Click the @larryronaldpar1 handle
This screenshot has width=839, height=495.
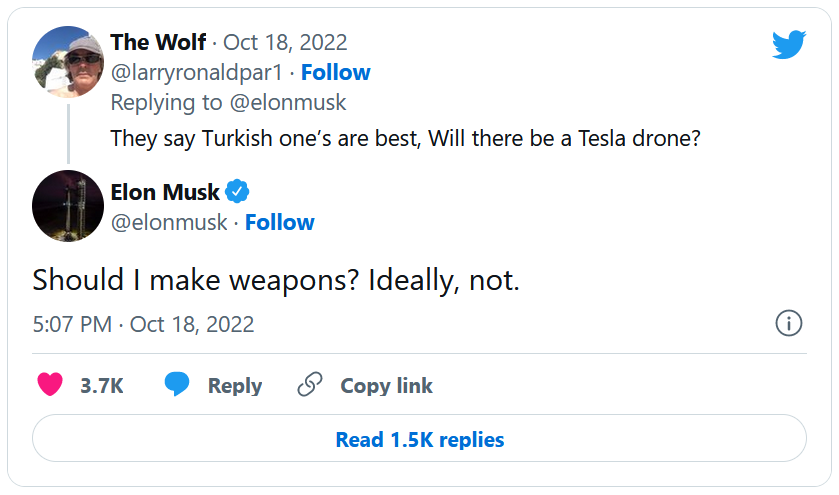click(199, 72)
